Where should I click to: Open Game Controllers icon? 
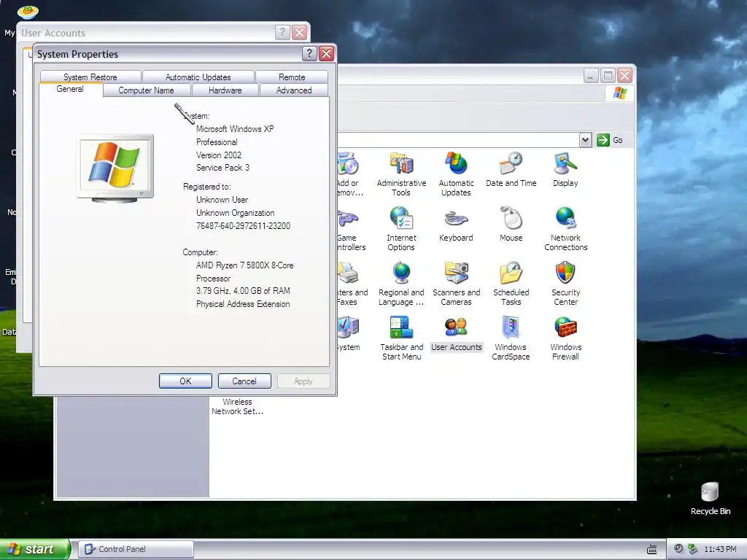(351, 228)
